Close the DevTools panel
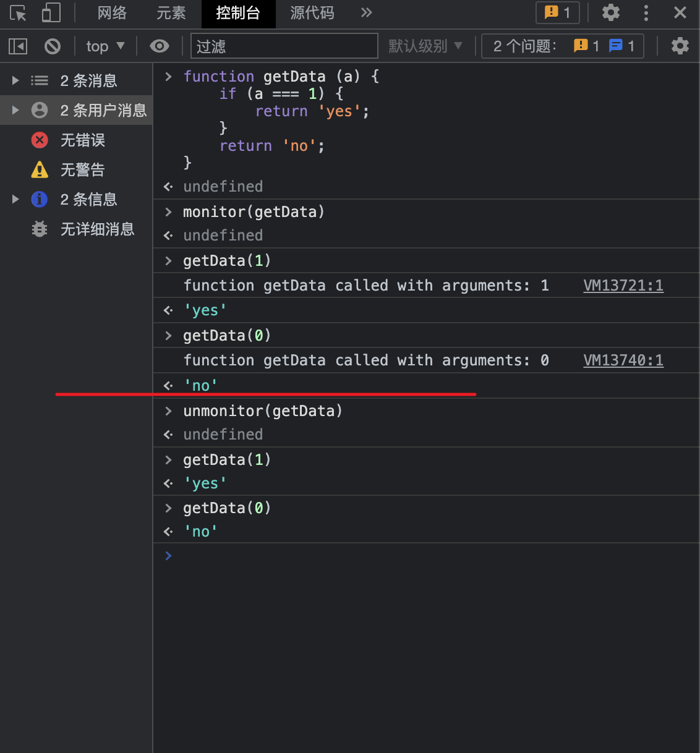Image resolution: width=700 pixels, height=753 pixels. pyautogui.click(x=680, y=13)
